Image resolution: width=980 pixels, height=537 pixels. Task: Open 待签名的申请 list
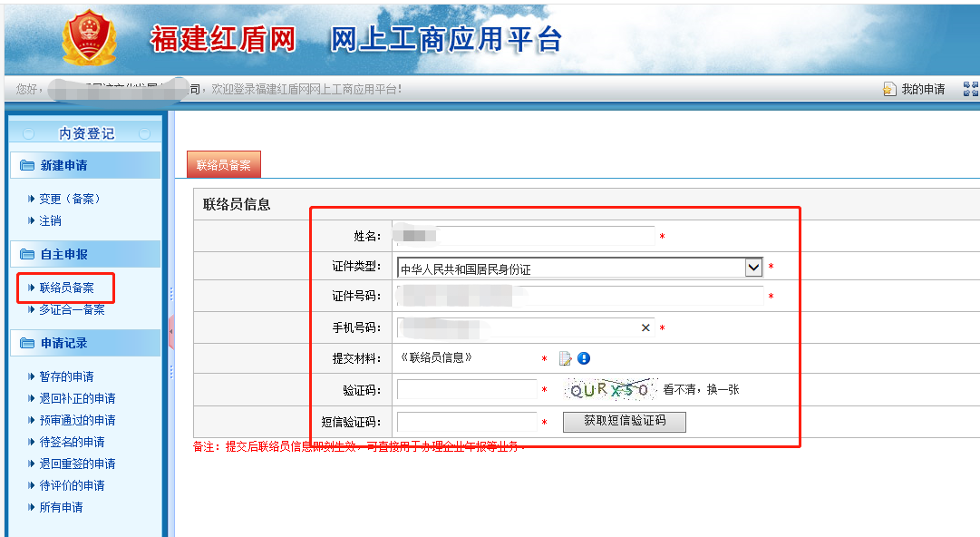pos(72,442)
